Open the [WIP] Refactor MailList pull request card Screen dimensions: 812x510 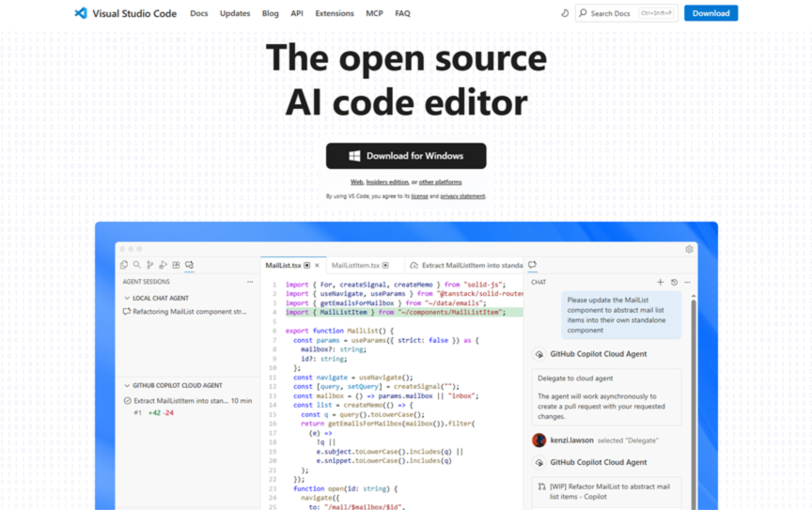click(607, 492)
